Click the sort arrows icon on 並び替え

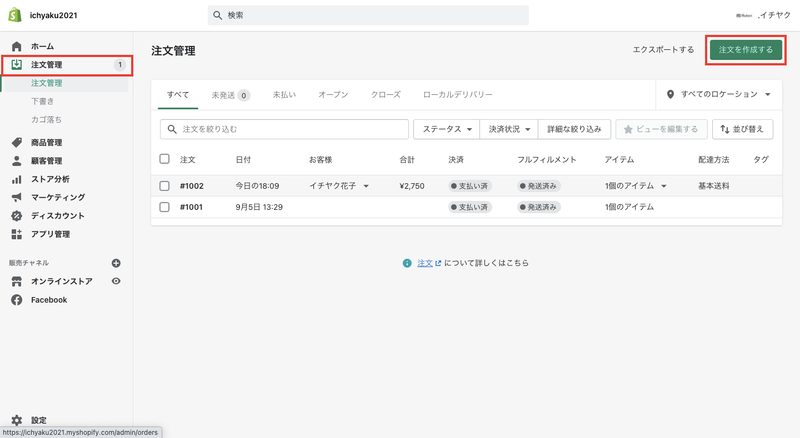[724, 130]
